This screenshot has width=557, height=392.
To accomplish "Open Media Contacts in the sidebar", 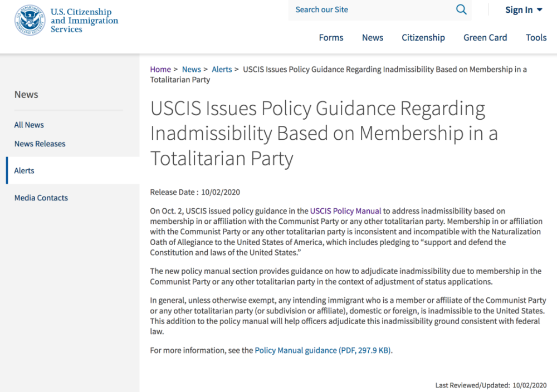I will tap(41, 198).
